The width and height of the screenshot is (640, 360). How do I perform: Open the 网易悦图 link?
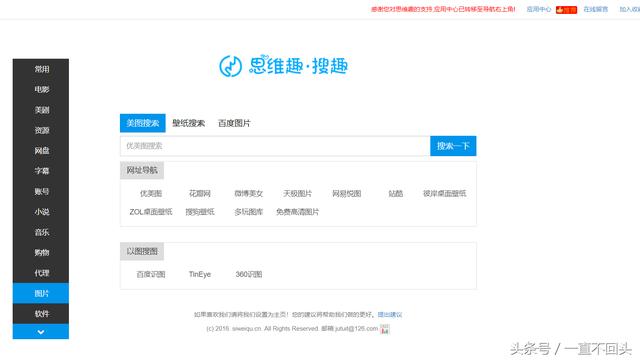click(x=347, y=193)
